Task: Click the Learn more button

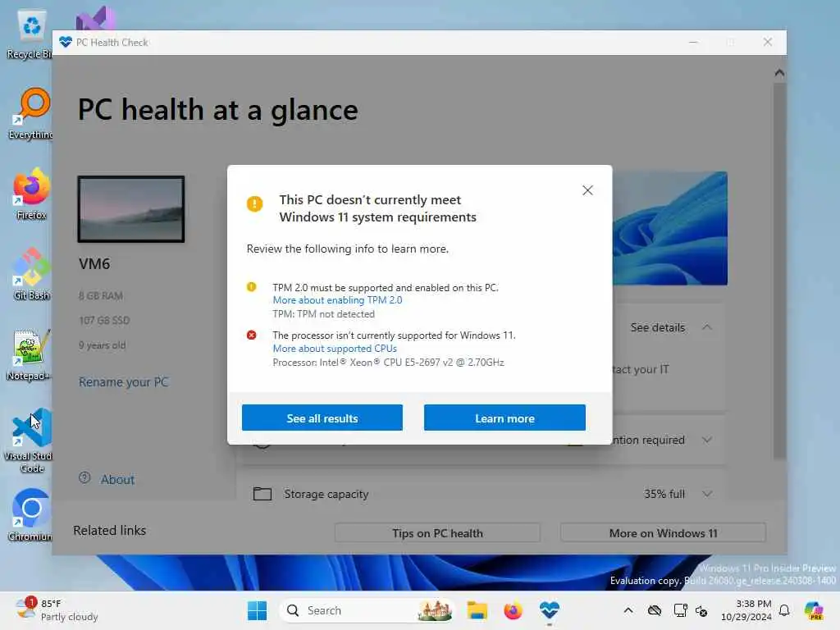Action: click(x=504, y=418)
